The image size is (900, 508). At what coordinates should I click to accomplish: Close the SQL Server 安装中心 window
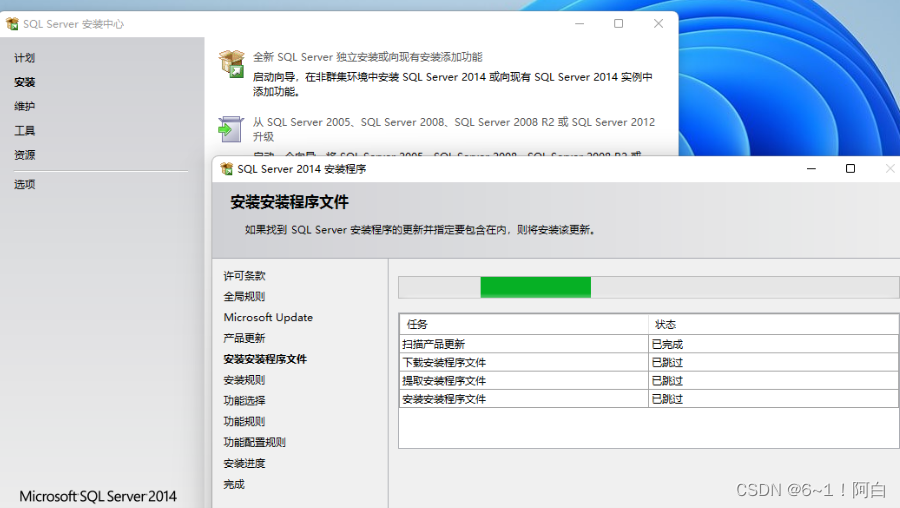658,24
